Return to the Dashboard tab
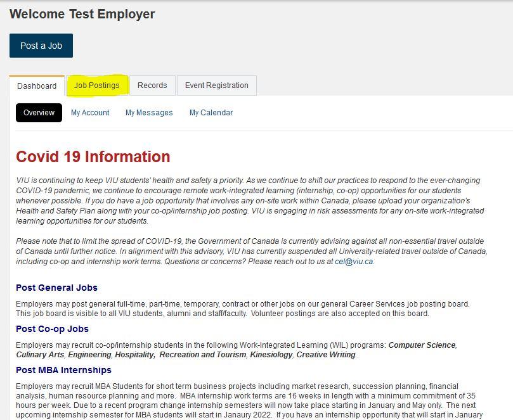513x420 pixels. click(37, 85)
